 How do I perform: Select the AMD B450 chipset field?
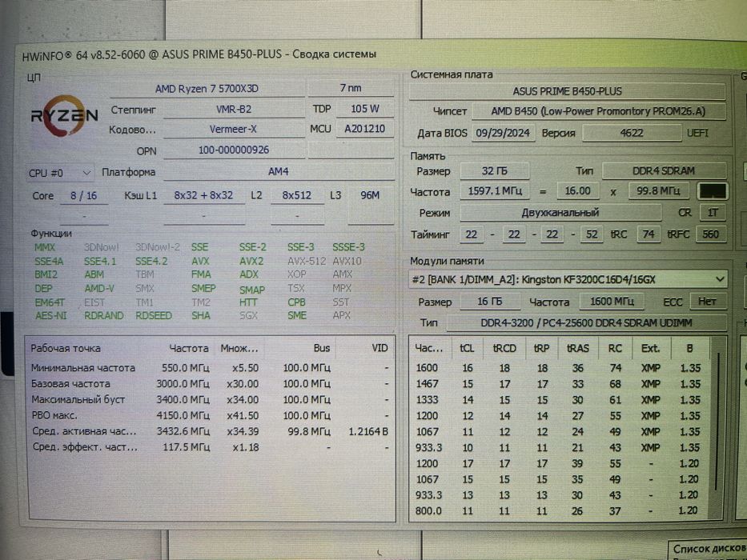click(x=598, y=111)
